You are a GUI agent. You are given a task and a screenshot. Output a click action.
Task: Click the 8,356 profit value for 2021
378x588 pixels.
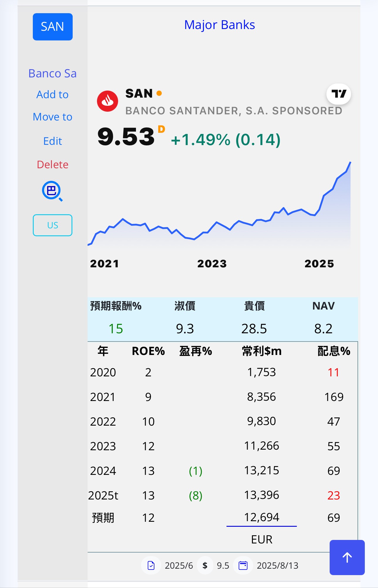262,397
